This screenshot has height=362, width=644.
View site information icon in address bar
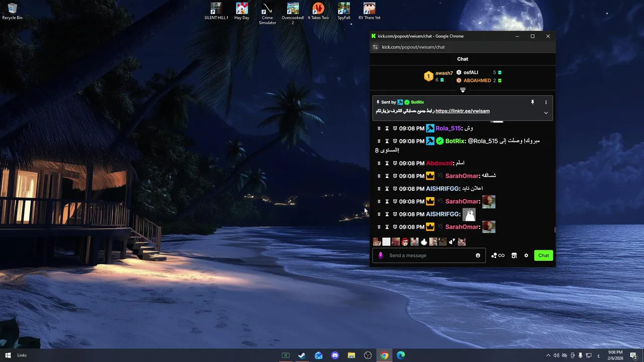pos(375,47)
